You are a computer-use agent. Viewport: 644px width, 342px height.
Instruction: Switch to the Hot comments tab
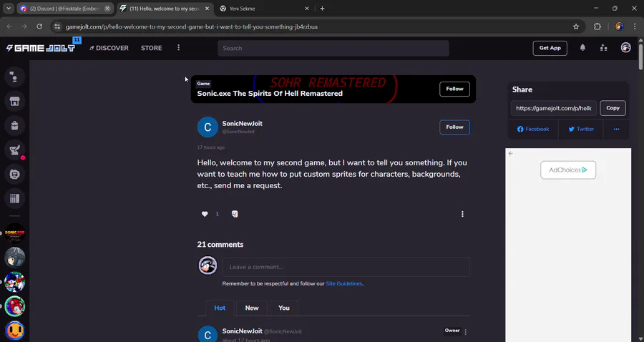click(x=220, y=308)
